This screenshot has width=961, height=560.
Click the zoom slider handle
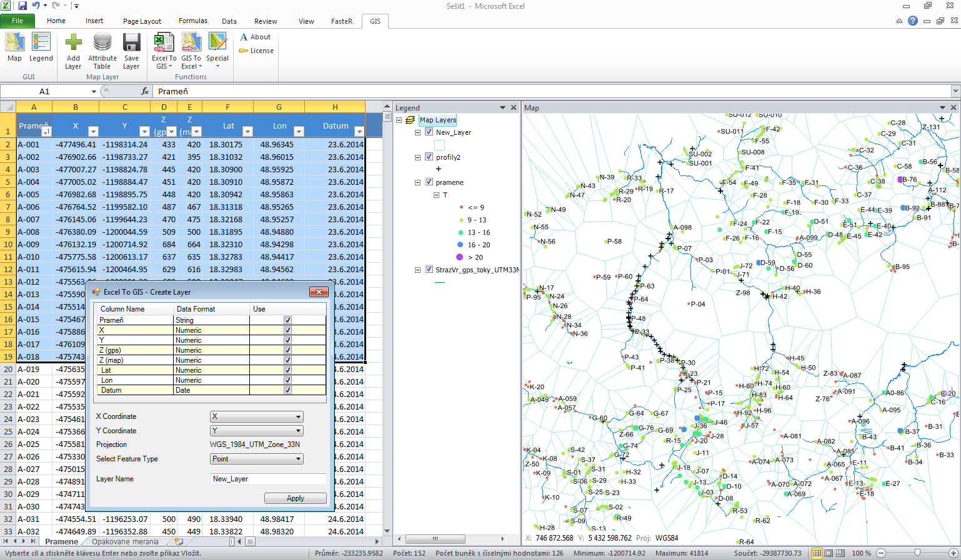pyautogui.click(x=917, y=553)
